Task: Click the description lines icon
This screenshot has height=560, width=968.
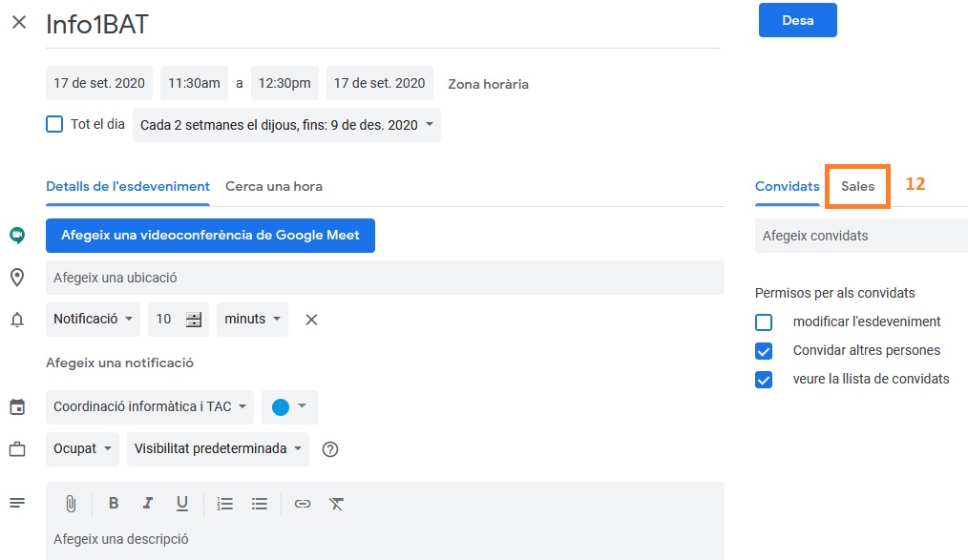Action: pos(17,504)
